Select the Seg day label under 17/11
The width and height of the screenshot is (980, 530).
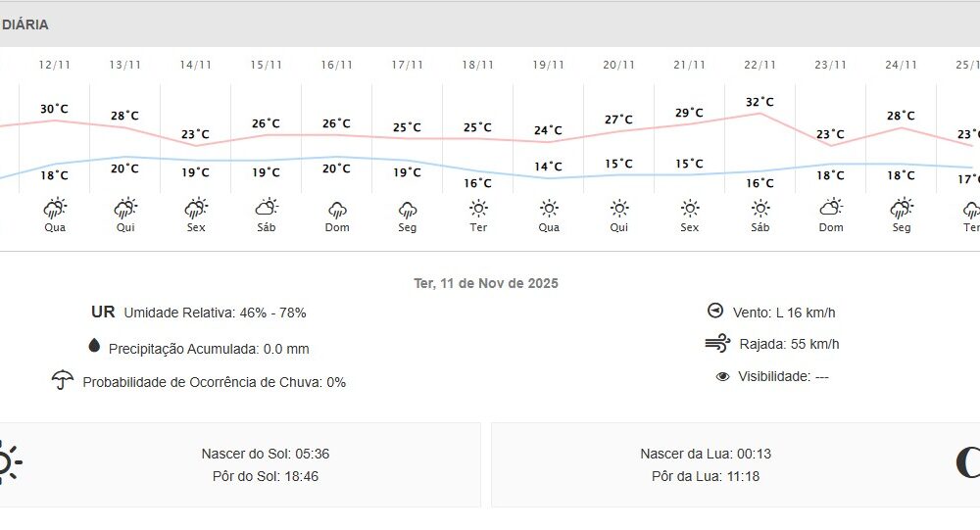point(408,227)
